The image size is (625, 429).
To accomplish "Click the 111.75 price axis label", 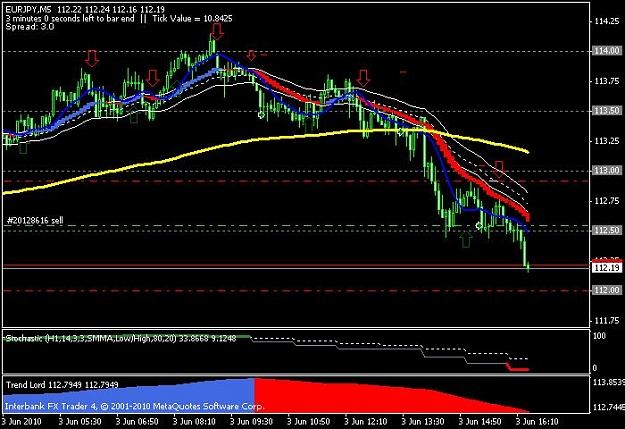I will (607, 320).
